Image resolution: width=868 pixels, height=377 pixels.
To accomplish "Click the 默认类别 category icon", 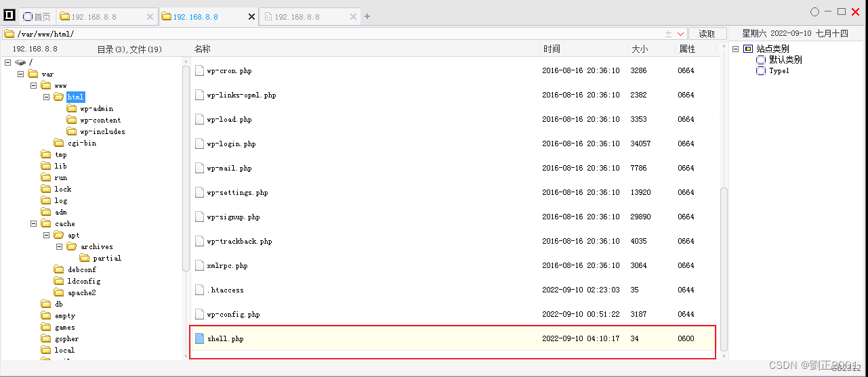I will [x=761, y=60].
